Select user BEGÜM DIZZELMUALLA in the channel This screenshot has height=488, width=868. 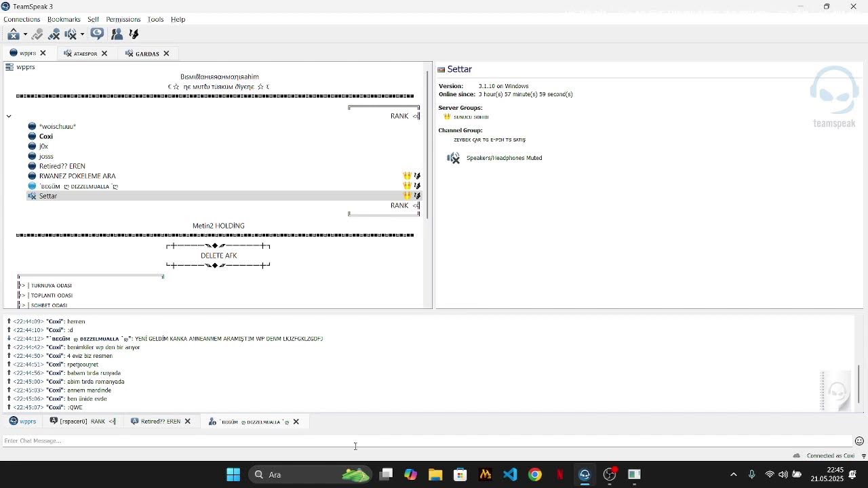point(79,186)
